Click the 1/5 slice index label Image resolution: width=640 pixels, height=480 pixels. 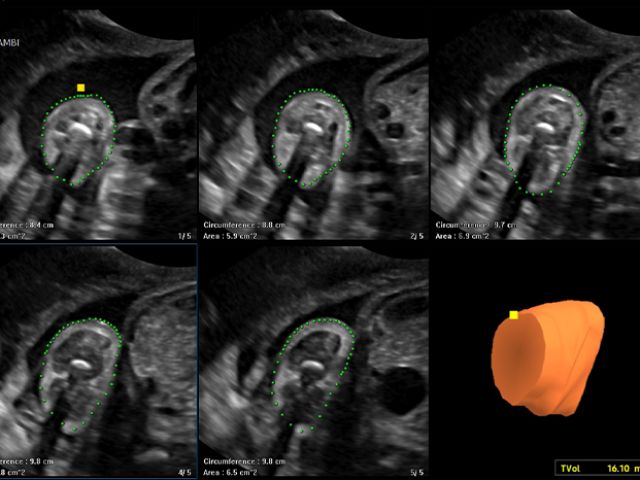183,236
